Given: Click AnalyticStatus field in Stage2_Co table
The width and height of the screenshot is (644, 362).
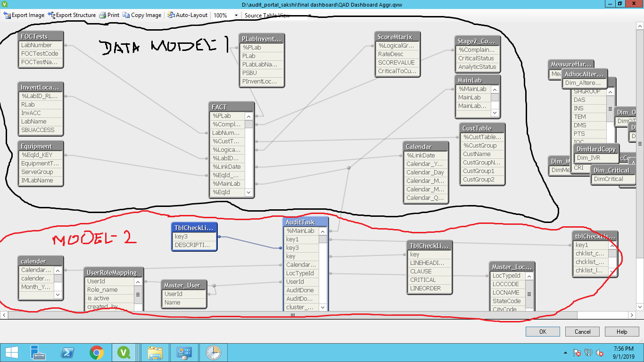Looking at the screenshot, I should click(478, 67).
